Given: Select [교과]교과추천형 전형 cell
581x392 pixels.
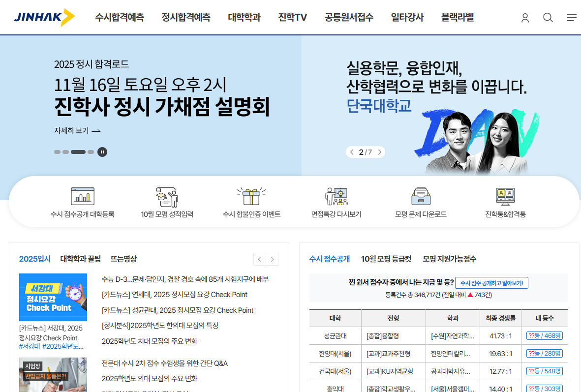Looking at the screenshot, I should (394, 354).
